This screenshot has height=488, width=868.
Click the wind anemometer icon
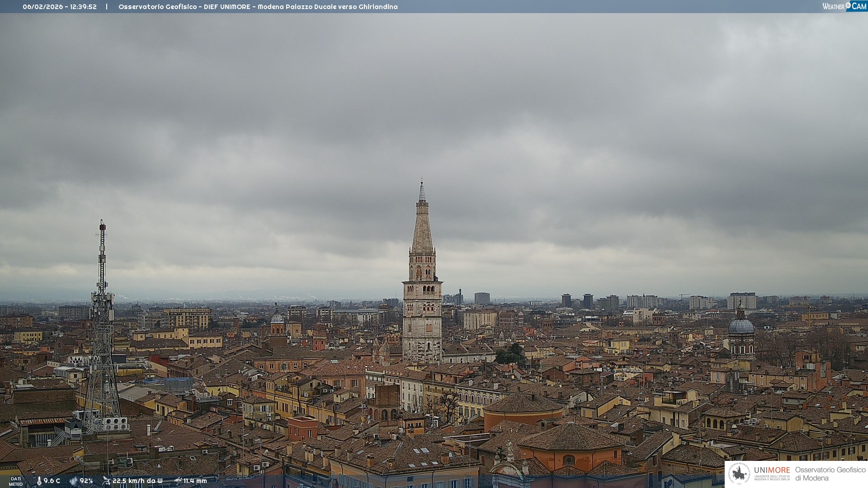tap(106, 481)
